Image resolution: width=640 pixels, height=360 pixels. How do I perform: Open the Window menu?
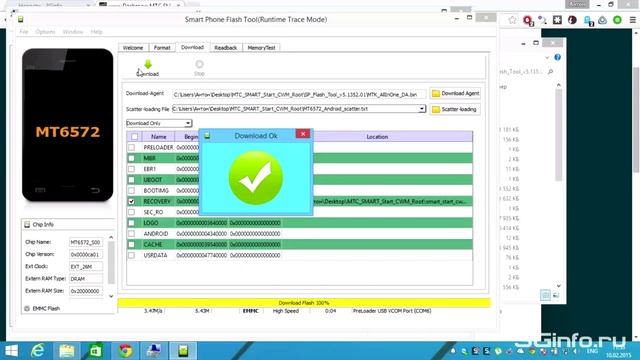[x=73, y=32]
